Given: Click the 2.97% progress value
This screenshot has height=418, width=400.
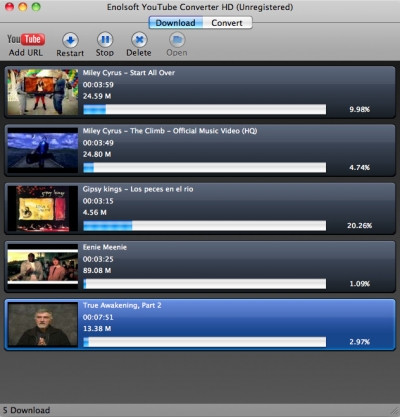Looking at the screenshot, I should click(360, 342).
